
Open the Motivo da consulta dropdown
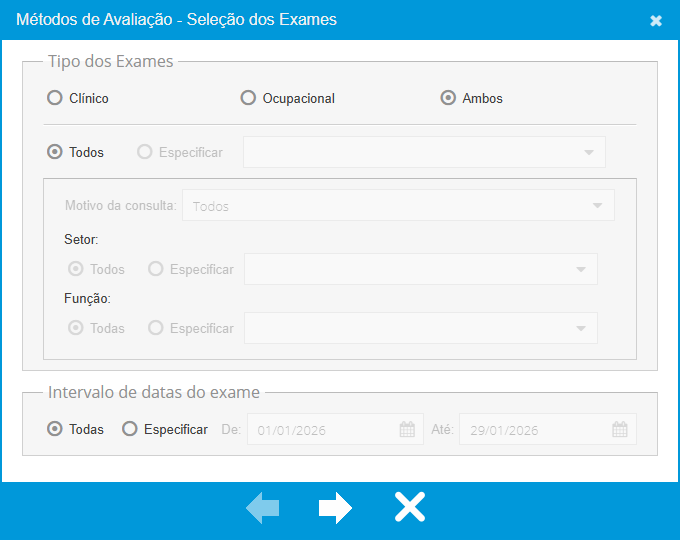click(x=597, y=205)
